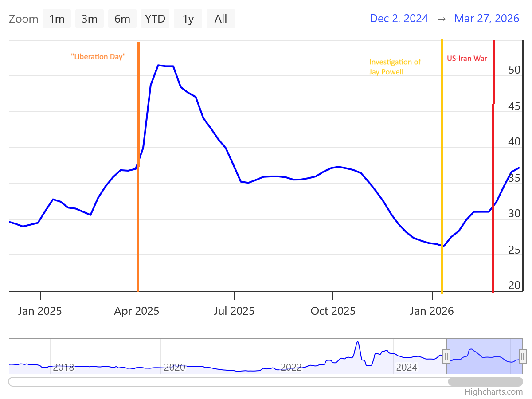Open the Highcharts.com credit link

(x=493, y=392)
